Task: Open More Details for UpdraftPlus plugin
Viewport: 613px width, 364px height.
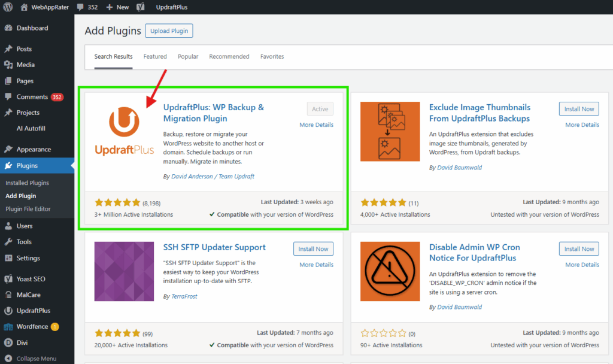Action: point(316,125)
